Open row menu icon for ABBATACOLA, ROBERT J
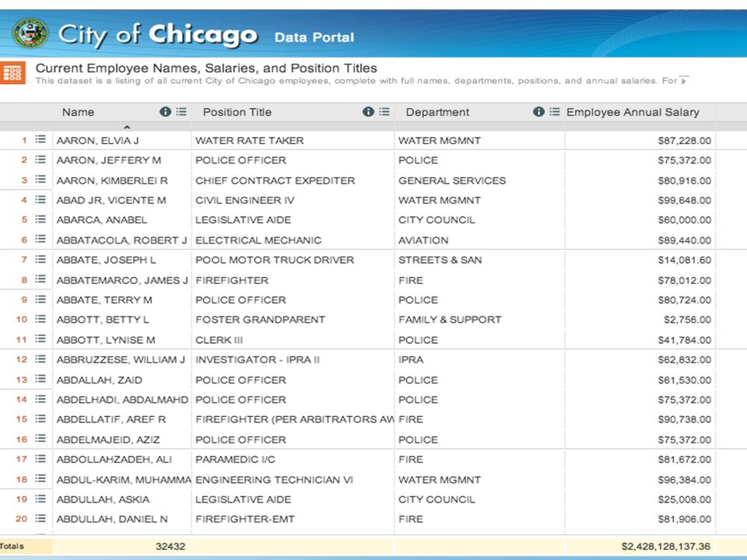Screen dimensions: 747x560 pos(40,240)
